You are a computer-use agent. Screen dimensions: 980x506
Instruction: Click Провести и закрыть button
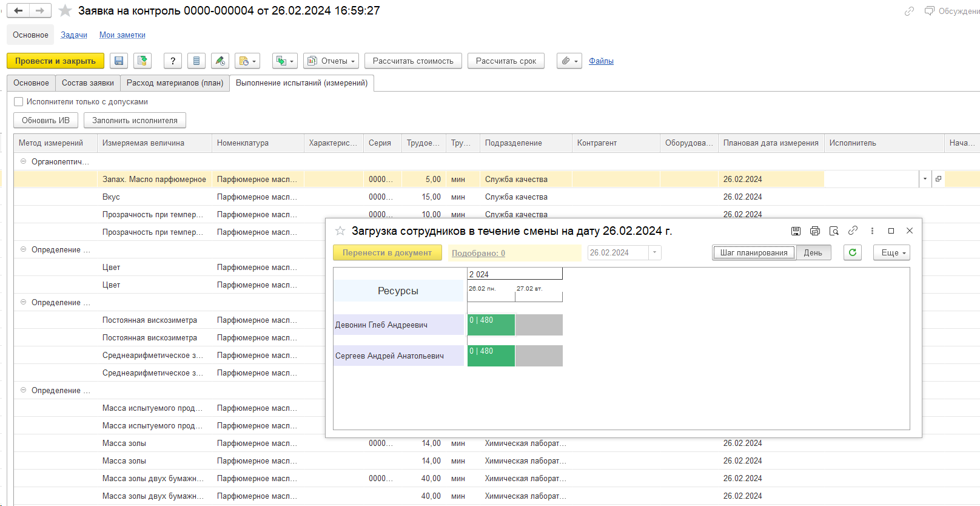point(55,61)
